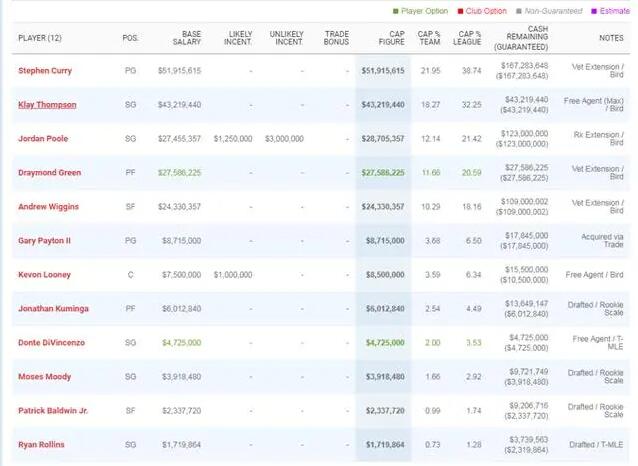Image resolution: width=638 pixels, height=466 pixels.
Task: Click the purple Estimate legend square
Action: coord(594,11)
